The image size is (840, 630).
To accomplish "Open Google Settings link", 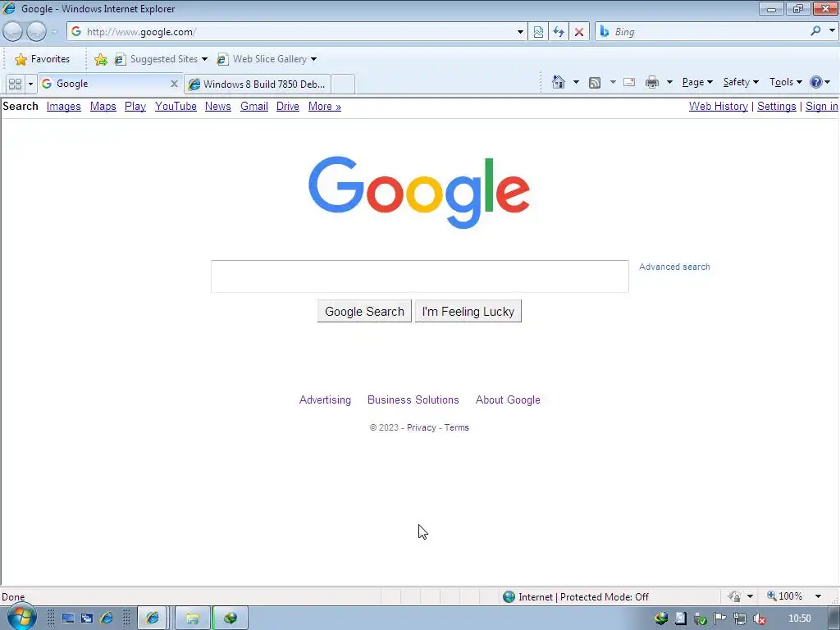I will 776,106.
